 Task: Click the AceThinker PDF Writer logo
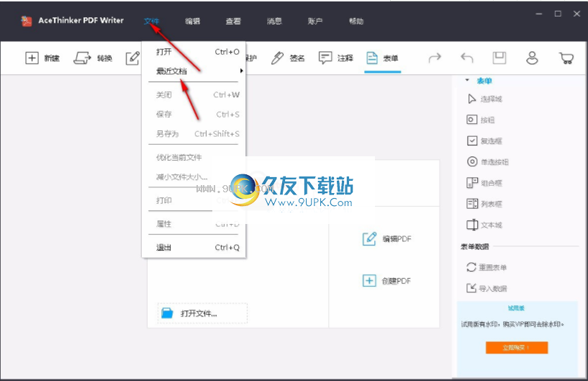tap(26, 21)
